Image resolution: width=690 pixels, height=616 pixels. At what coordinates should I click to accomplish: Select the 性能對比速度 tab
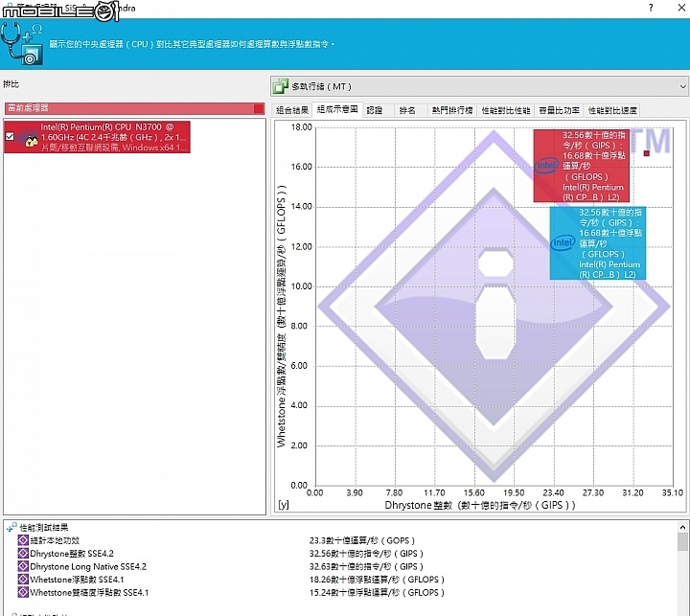coord(612,110)
